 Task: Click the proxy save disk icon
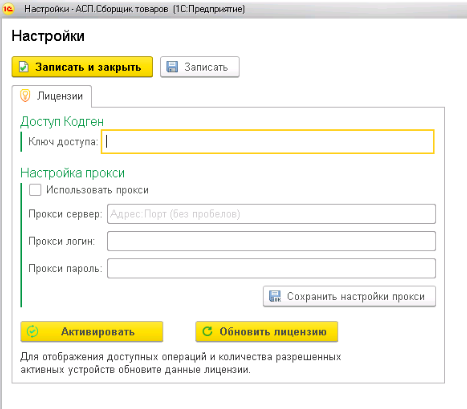pyautogui.click(x=275, y=296)
